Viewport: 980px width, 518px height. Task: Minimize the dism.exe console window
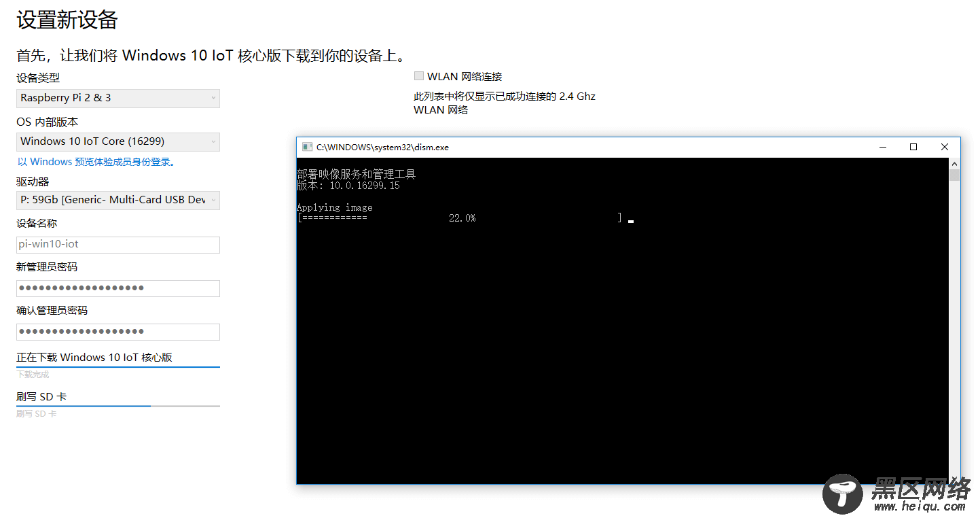[883, 147]
